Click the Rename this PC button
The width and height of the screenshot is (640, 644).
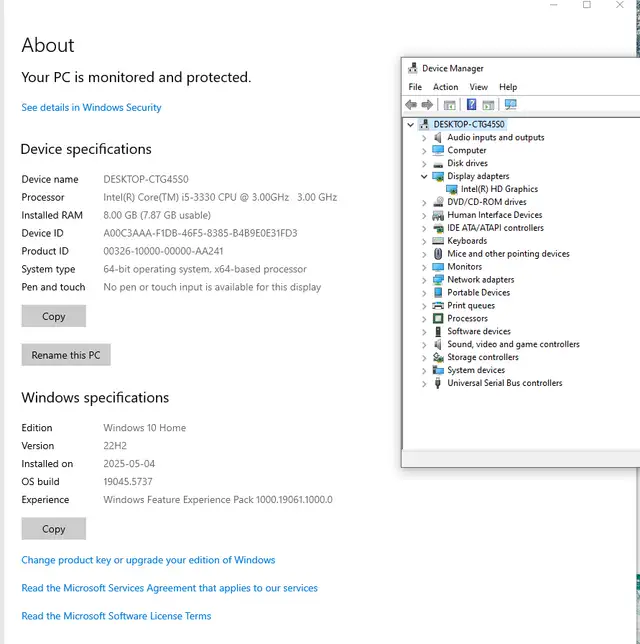click(66, 355)
